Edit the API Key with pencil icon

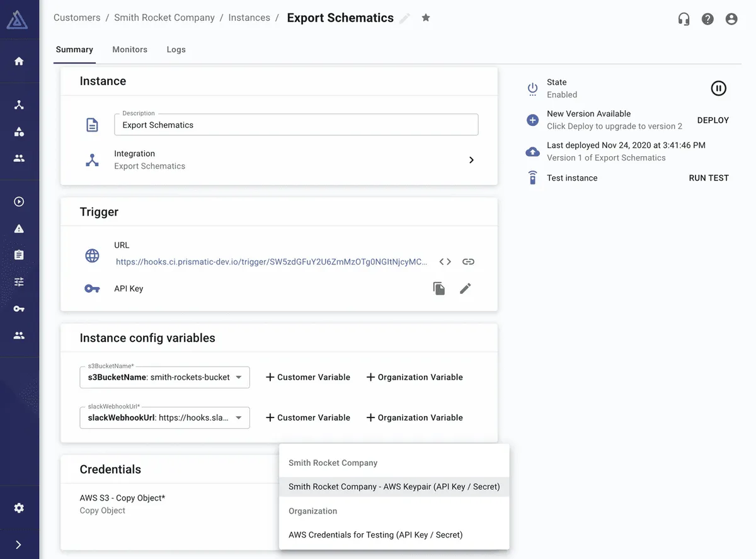point(466,288)
